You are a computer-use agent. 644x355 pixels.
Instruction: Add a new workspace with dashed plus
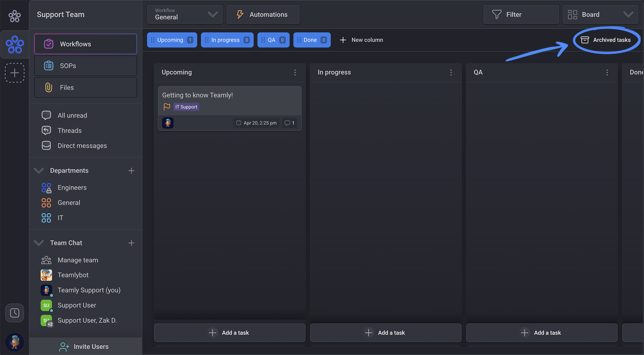tap(15, 73)
